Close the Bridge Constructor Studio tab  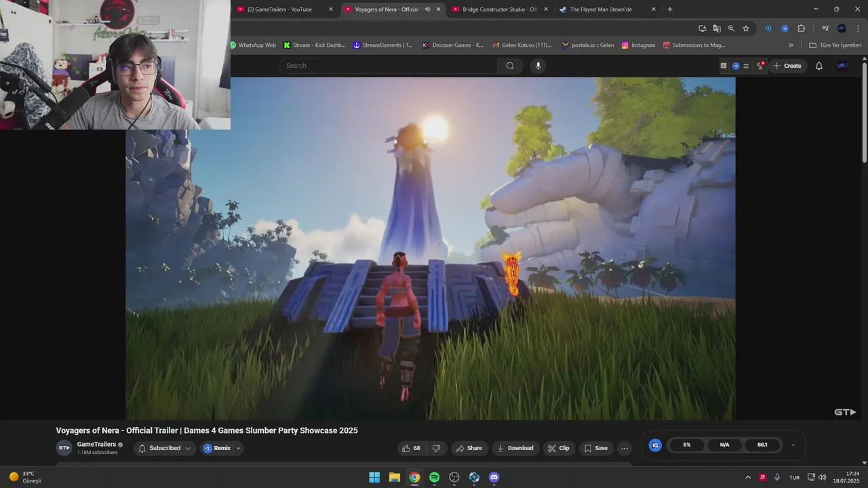[x=546, y=9]
